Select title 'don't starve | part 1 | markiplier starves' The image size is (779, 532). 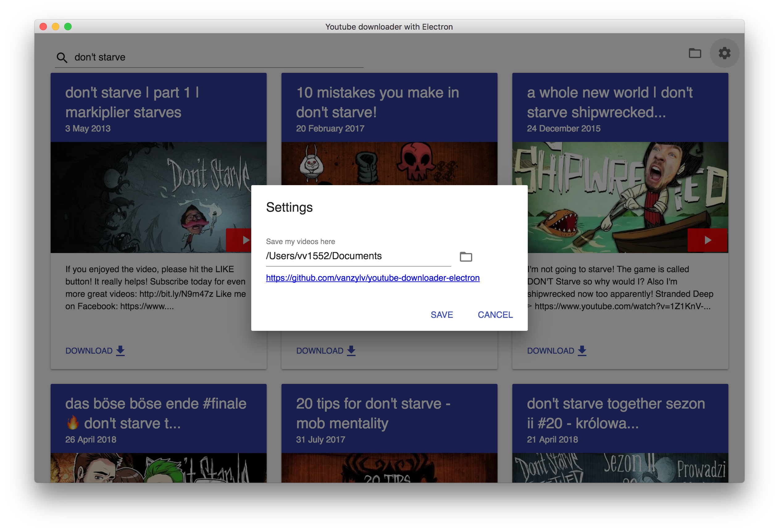pos(132,102)
